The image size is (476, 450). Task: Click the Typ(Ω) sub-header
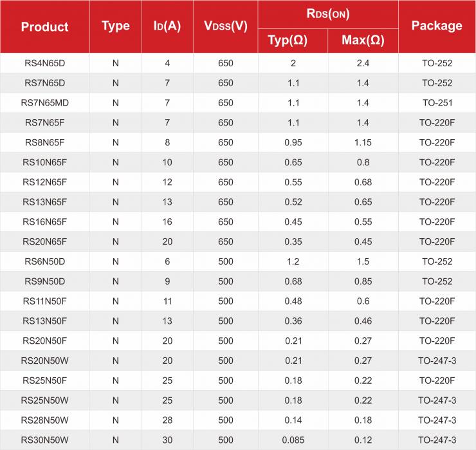(293, 41)
